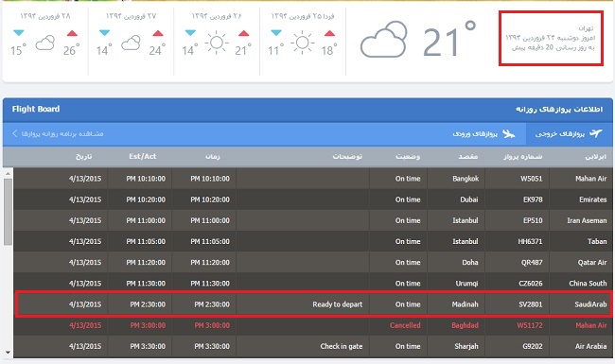Click the sun icon for 26 Farvardin forecast
The width and height of the screenshot is (615, 364).
tap(217, 42)
